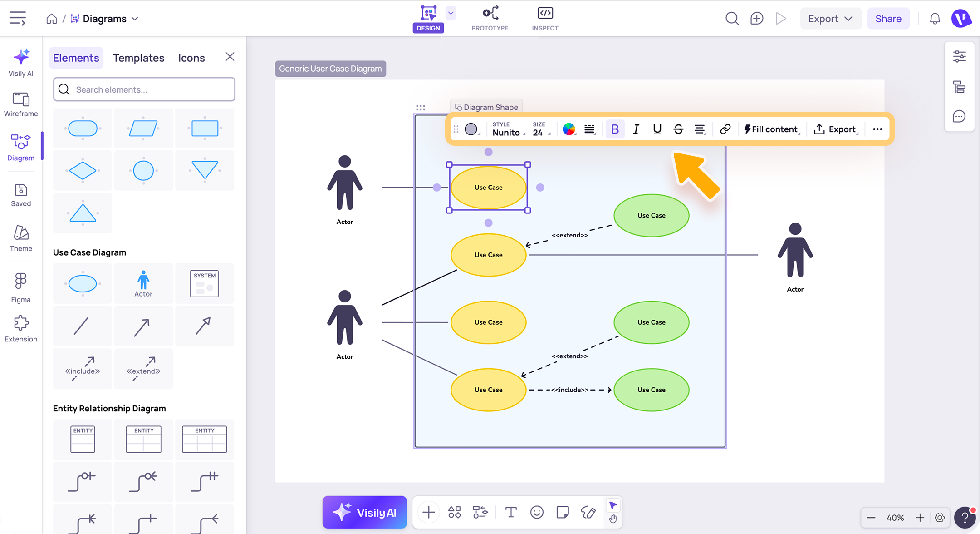This screenshot has width=980, height=534.
Task: Click the Text tool in bottom toolbar
Action: (x=511, y=513)
